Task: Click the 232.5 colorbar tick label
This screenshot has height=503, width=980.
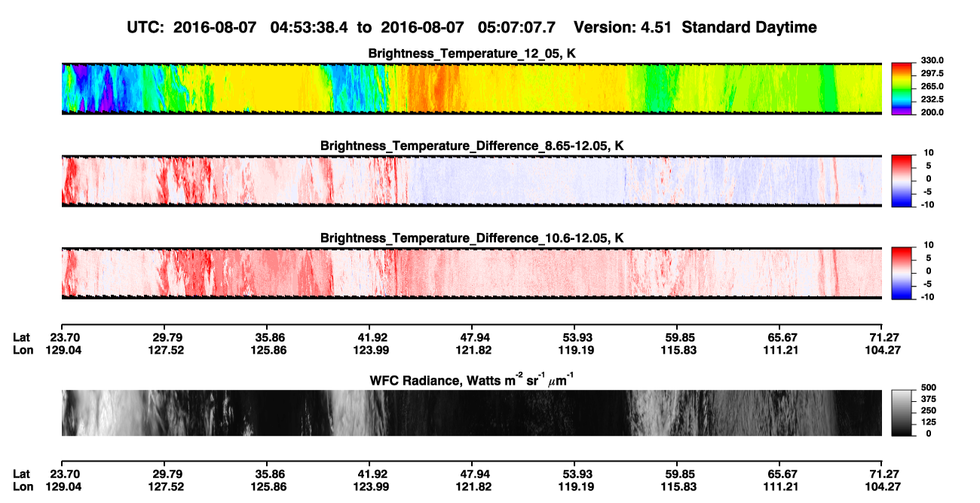Action: point(932,99)
